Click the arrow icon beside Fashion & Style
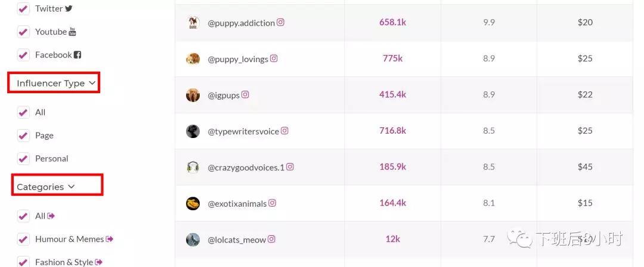644x267 pixels. coord(98,262)
